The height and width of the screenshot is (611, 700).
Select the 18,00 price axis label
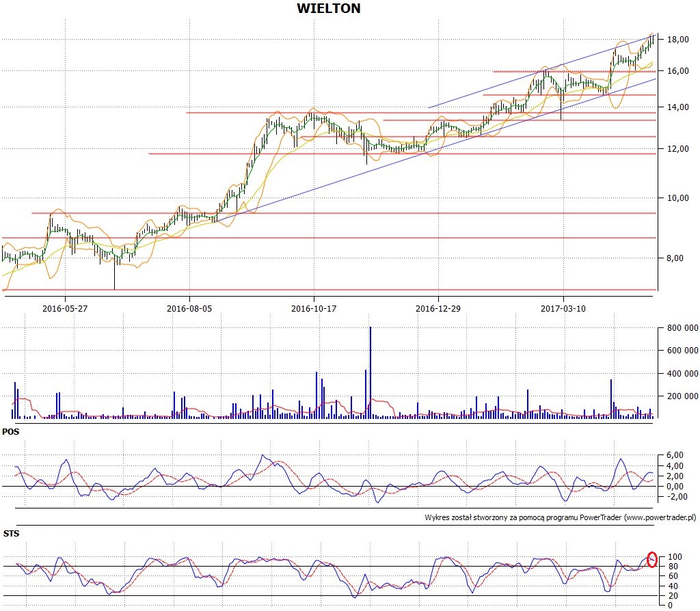[677, 40]
